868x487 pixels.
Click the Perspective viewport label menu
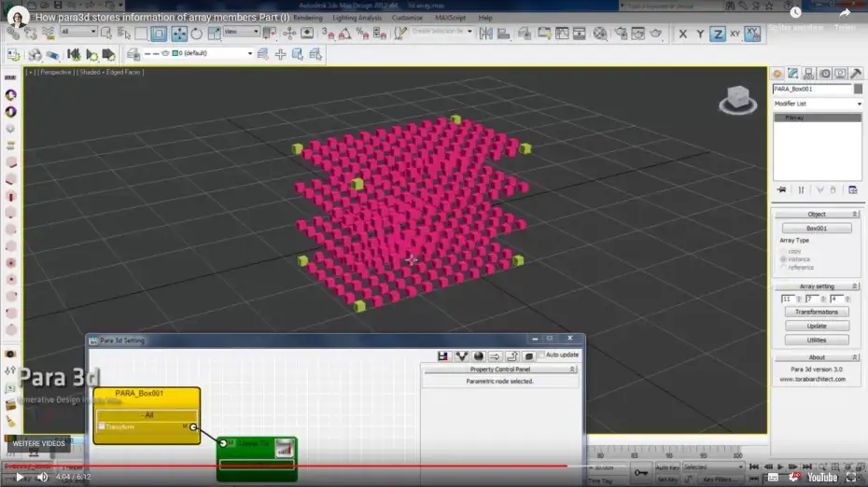tap(55, 73)
